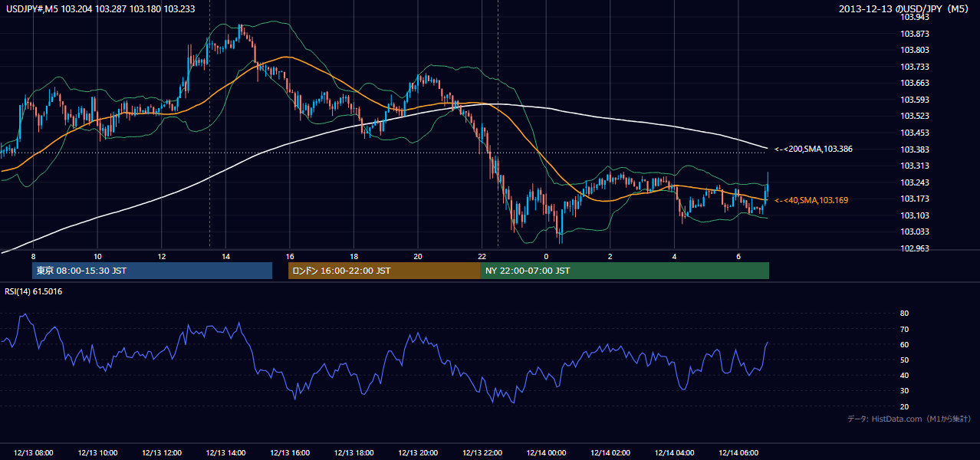
Task: Click hour tick 12 under price chart
Action: tap(162, 257)
